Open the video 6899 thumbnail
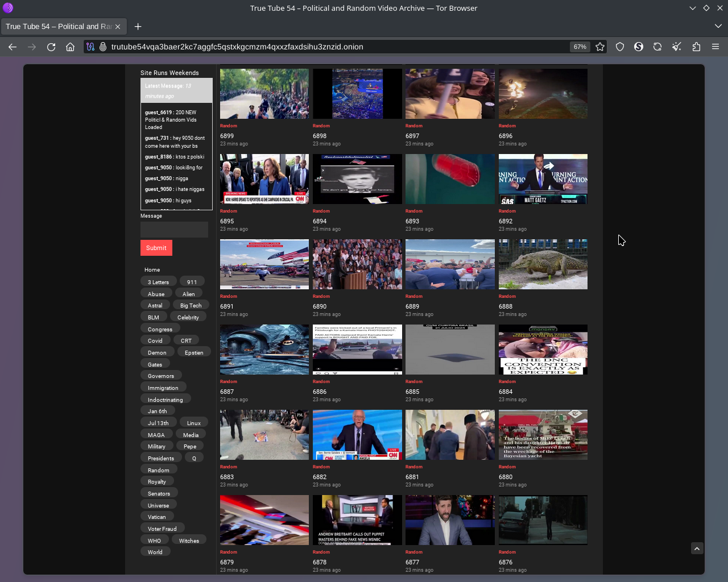 click(264, 94)
